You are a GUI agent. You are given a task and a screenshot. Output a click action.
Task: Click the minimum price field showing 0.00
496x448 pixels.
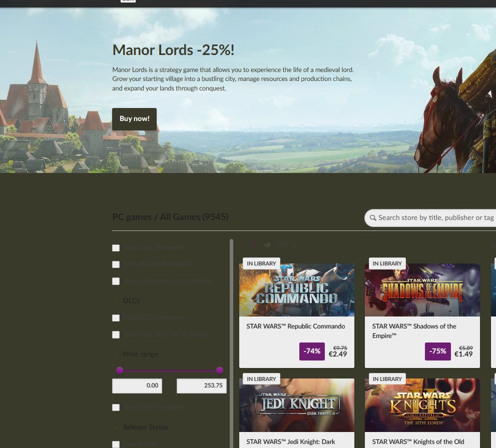[137, 386]
